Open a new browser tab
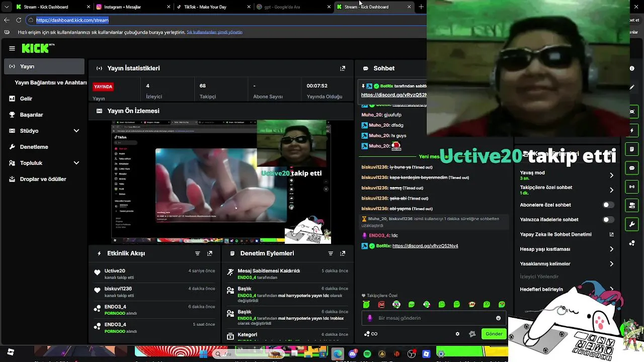Screen dimensions: 644x362 421,7
